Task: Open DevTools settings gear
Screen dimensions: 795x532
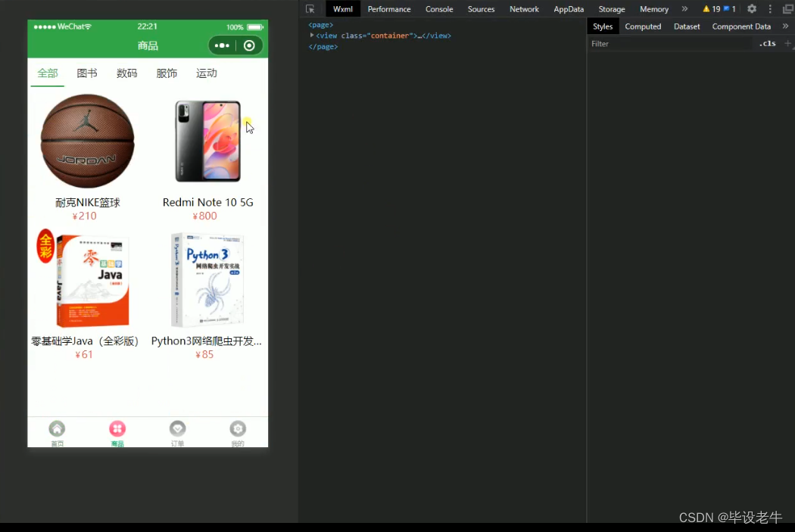Action: point(752,8)
